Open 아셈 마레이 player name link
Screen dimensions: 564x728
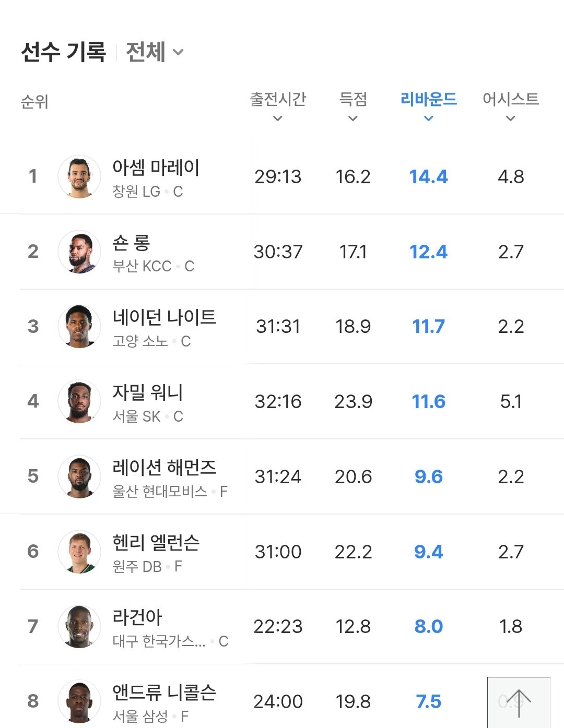tap(156, 168)
